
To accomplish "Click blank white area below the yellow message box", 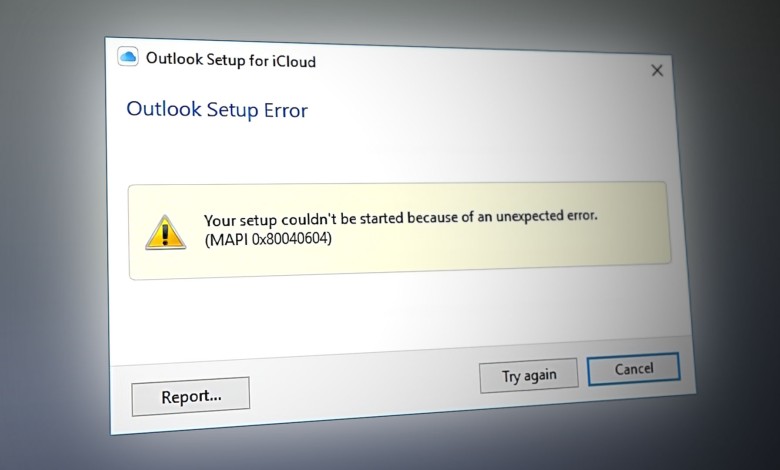I will coord(400,310).
